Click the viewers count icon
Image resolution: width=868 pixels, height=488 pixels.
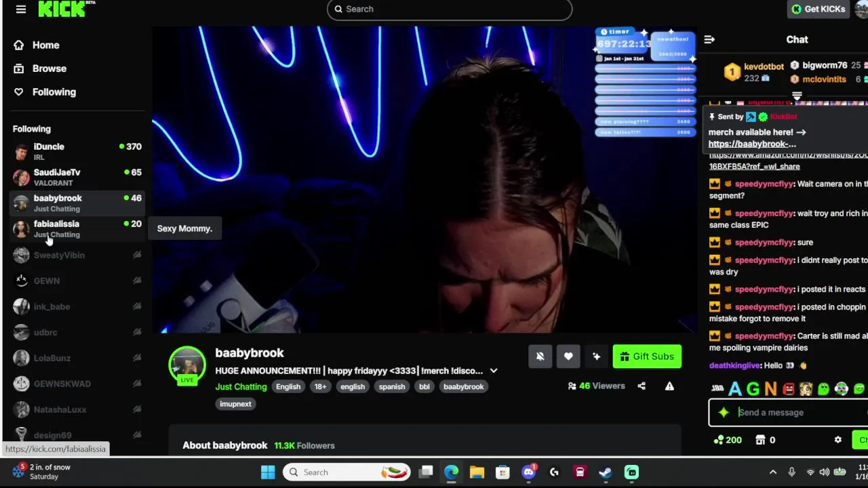[572, 386]
